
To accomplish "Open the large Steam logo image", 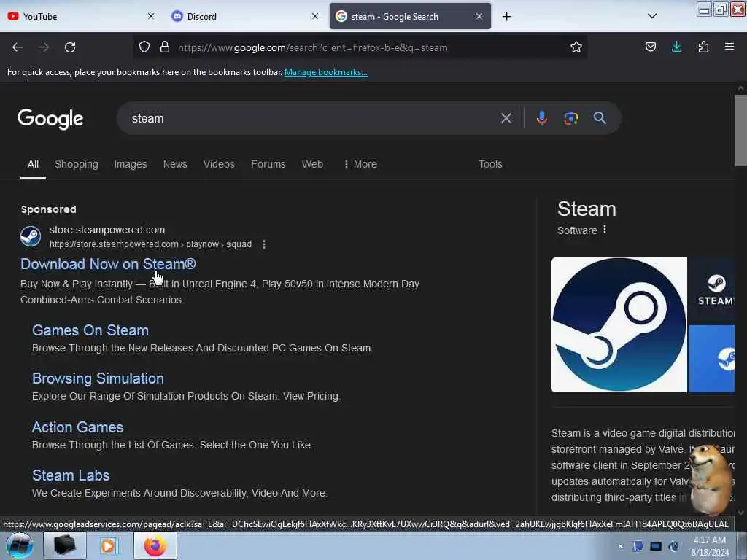I will tap(619, 324).
